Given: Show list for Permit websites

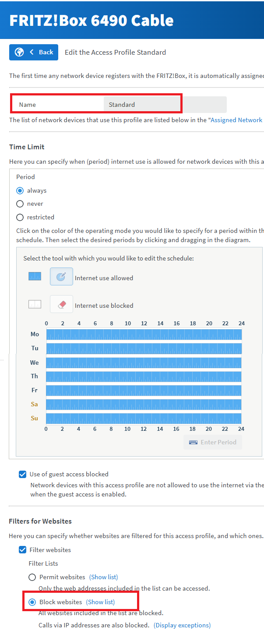Looking at the screenshot, I should [103, 577].
